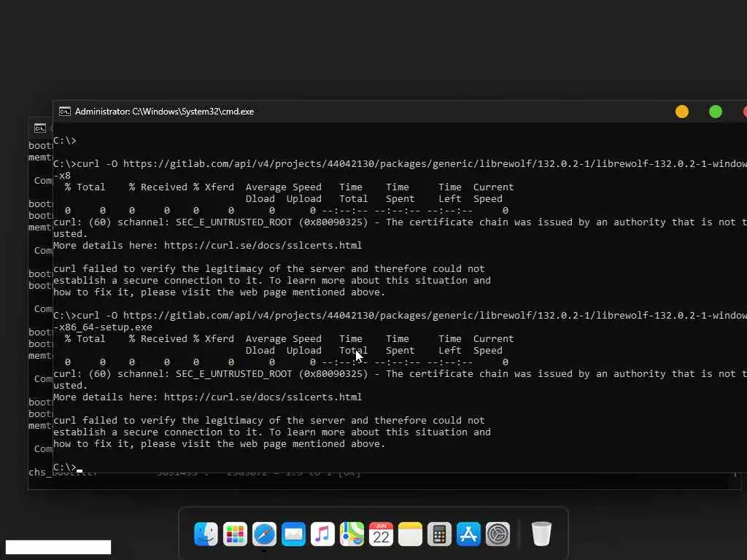Open Calendar icon showing 22
This screenshot has height=560, width=747.
click(x=381, y=534)
